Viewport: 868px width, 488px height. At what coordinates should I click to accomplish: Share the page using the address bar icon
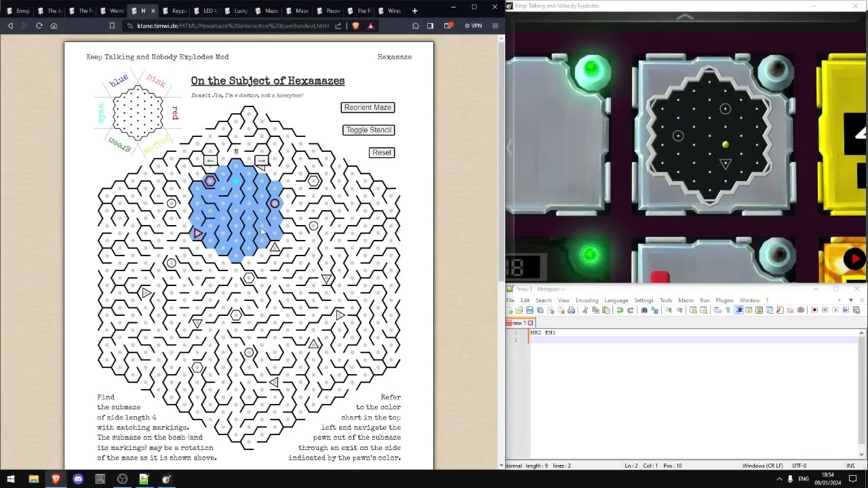pos(338,26)
